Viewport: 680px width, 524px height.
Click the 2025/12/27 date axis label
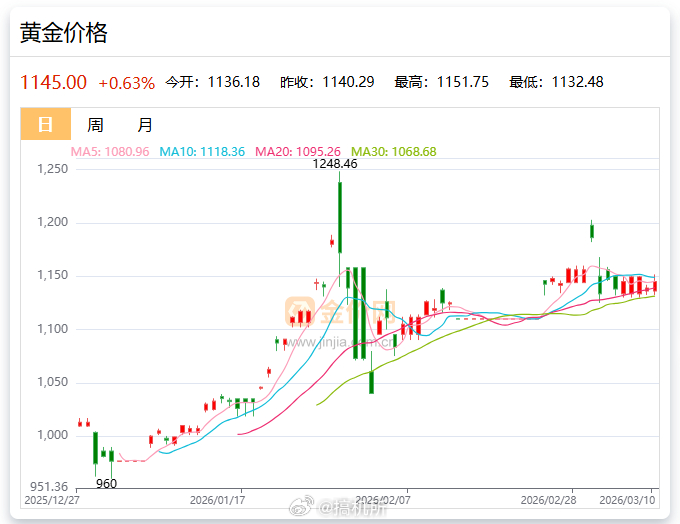click(52, 500)
